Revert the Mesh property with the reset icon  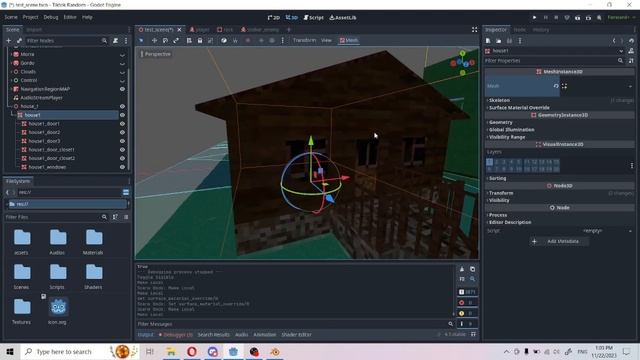(x=556, y=86)
